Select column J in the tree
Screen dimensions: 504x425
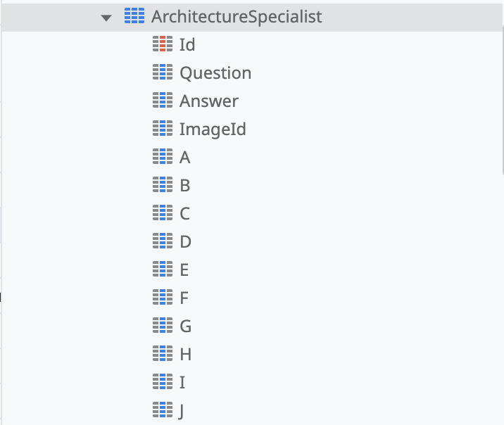pyautogui.click(x=182, y=411)
